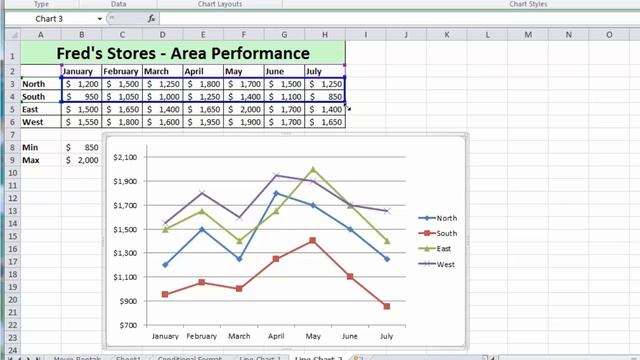The image size is (640, 360).
Task: Click the $700 vertical axis label
Action: [x=128, y=325]
